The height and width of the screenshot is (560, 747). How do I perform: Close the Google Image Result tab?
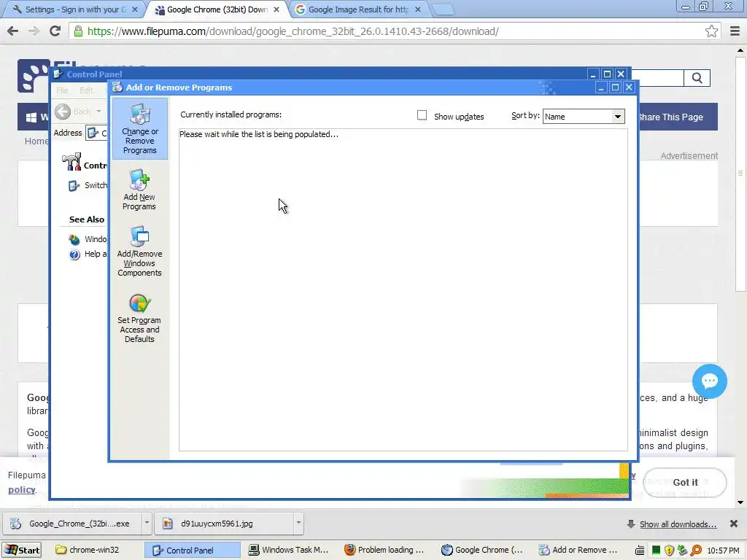coord(418,9)
